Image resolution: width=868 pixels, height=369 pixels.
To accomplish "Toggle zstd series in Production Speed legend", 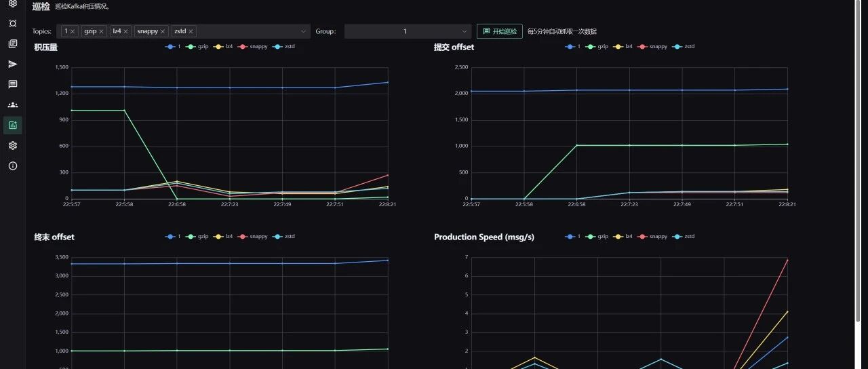I will (x=683, y=237).
